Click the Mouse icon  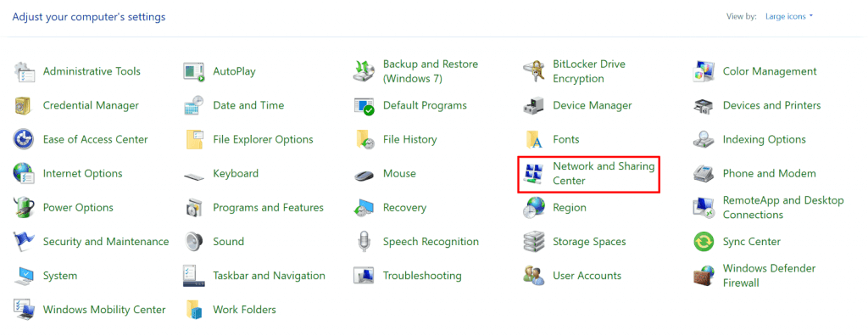tap(364, 175)
